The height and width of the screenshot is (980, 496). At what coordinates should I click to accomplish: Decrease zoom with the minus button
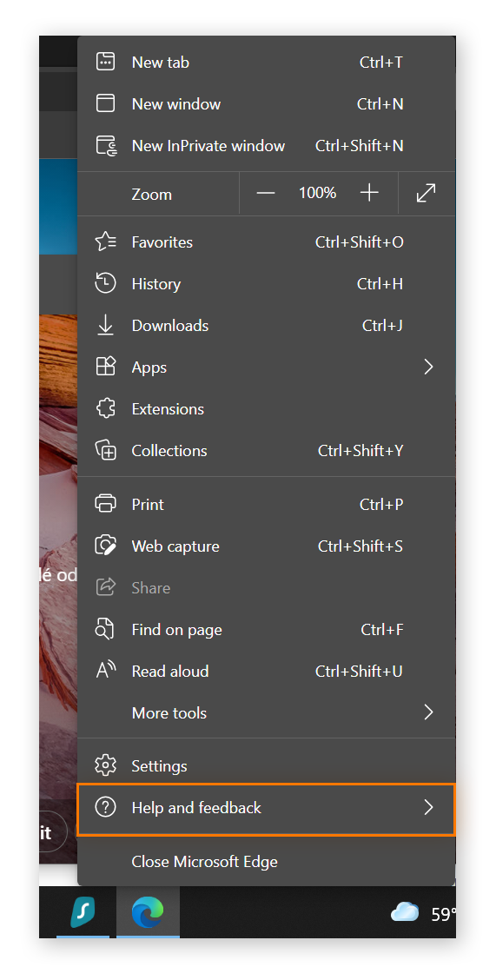266,193
